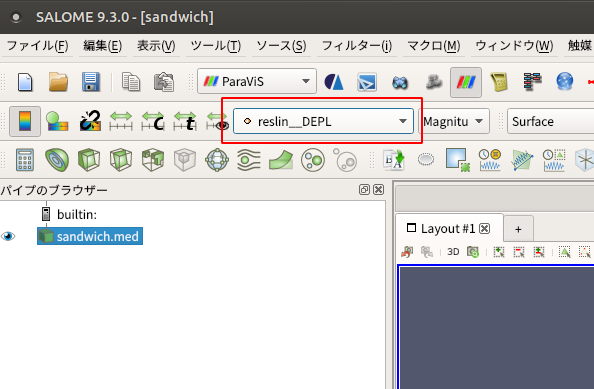Open the 表示(V) menu

pos(156,46)
